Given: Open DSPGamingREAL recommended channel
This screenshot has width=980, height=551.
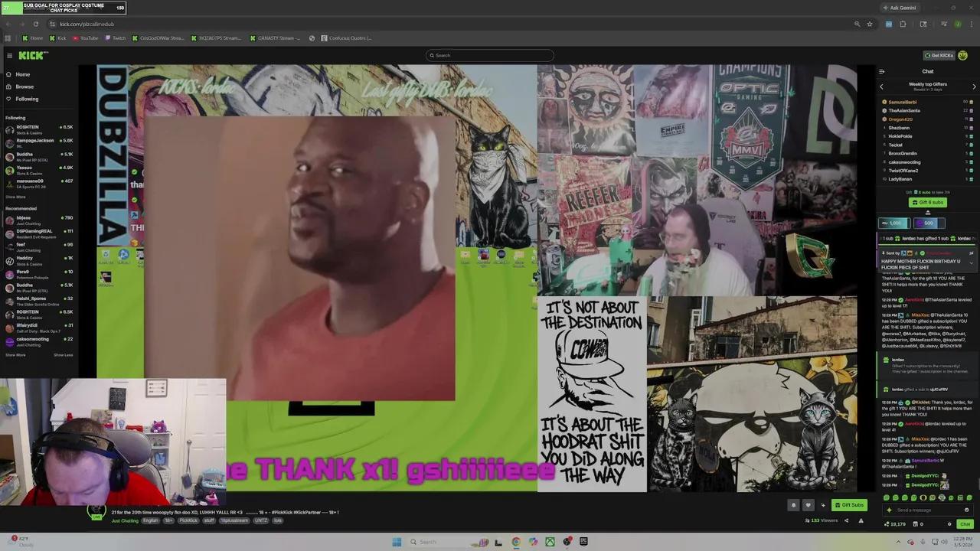Looking at the screenshot, I should pyautogui.click(x=38, y=233).
